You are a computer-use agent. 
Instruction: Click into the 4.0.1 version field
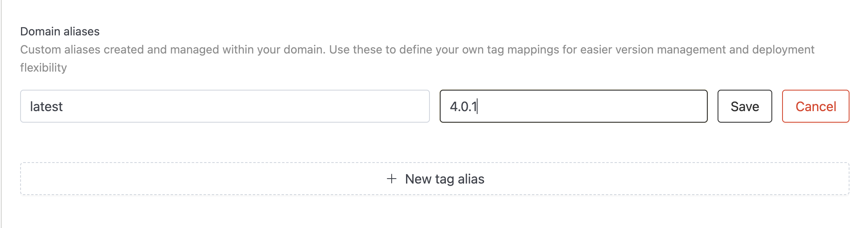(x=573, y=106)
